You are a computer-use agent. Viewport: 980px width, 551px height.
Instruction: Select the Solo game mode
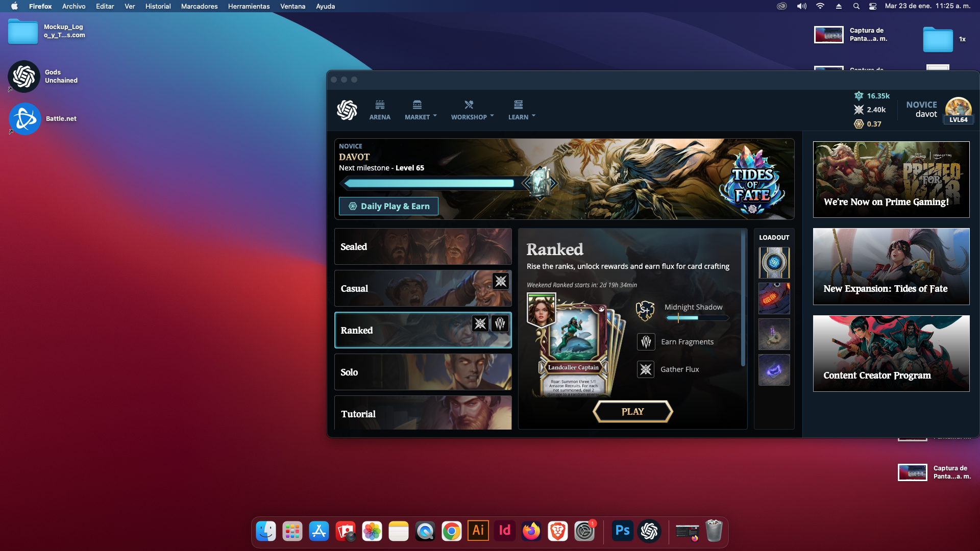click(x=423, y=372)
